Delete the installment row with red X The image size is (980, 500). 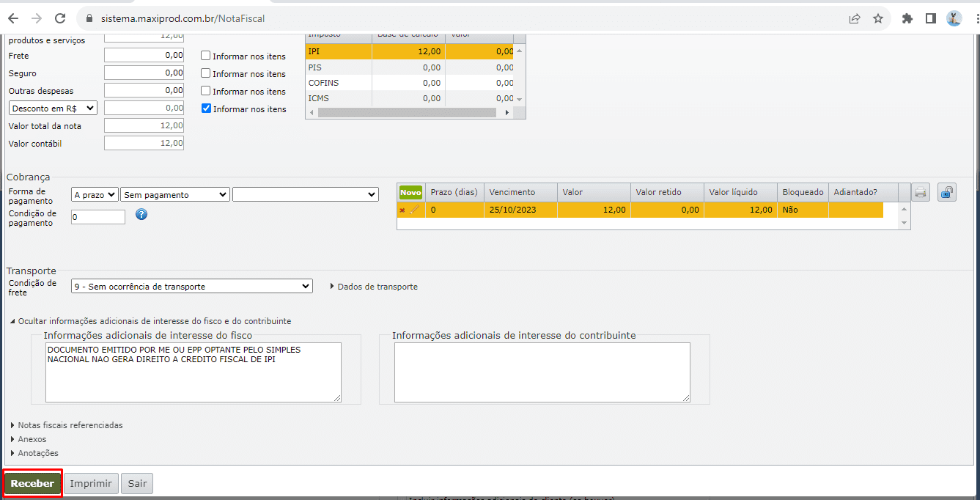pos(402,210)
